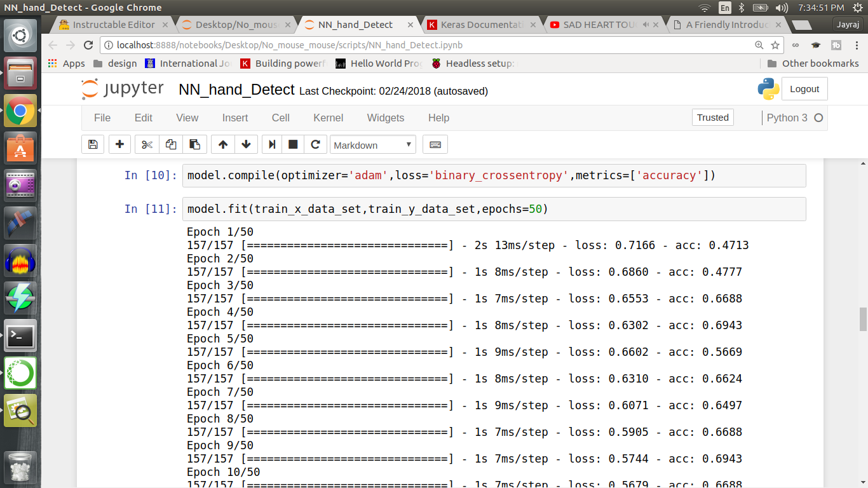Copy selected cells in Jupyter toolbar
Image resolution: width=868 pixels, height=488 pixels.
coord(171,144)
